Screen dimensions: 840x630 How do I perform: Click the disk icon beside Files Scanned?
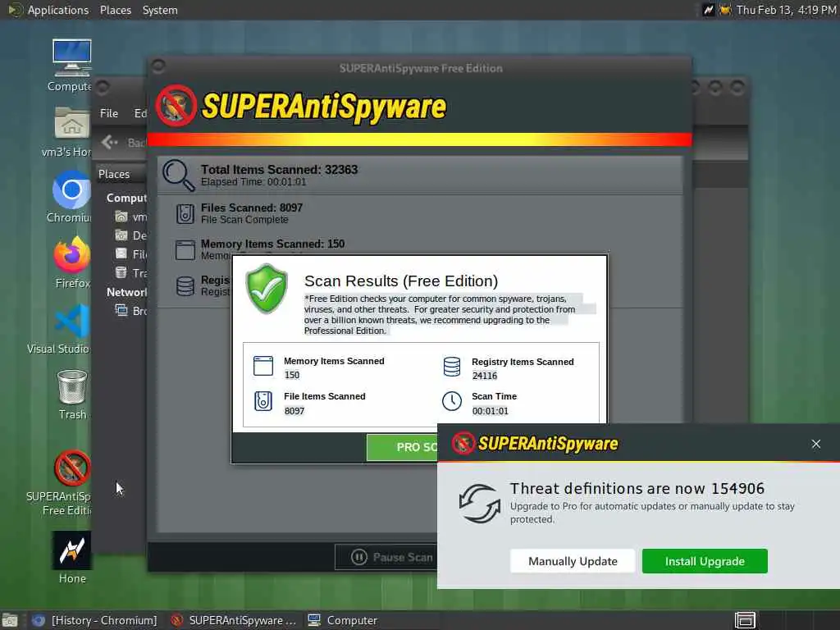185,213
